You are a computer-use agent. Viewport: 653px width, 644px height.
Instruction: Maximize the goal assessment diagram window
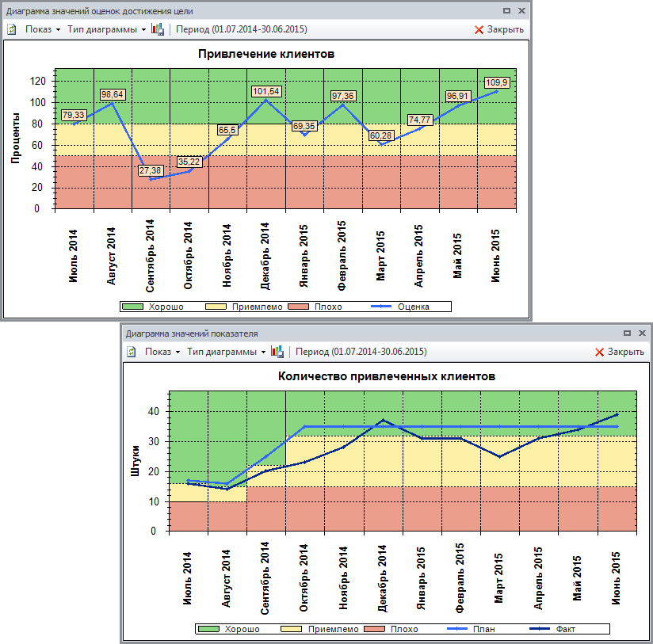click(506, 11)
